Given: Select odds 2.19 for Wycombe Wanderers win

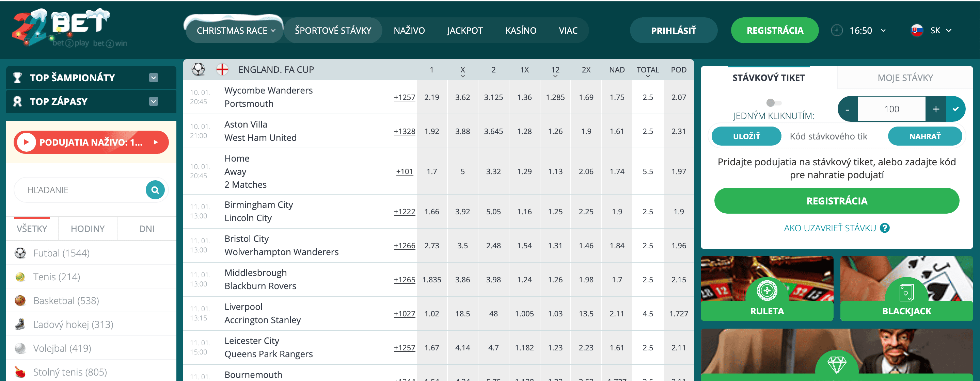Looking at the screenshot, I should 432,97.
